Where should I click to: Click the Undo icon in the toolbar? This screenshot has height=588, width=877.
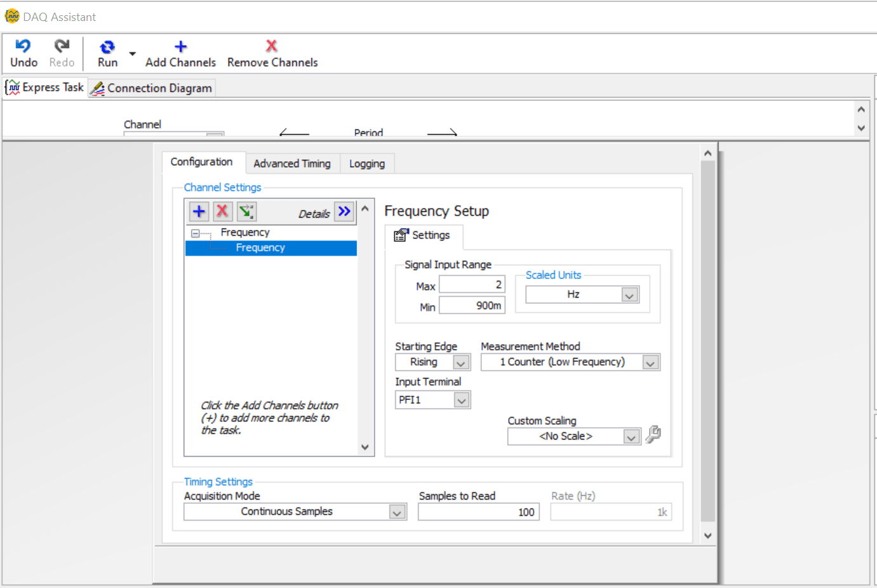[x=23, y=46]
